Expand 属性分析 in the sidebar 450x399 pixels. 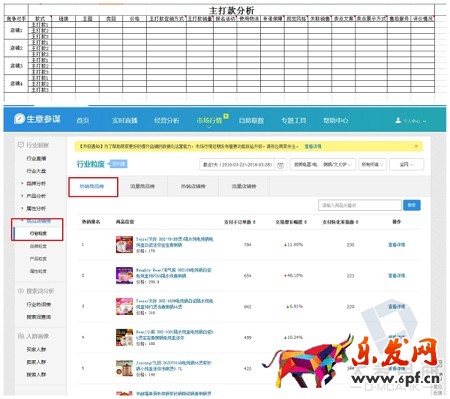click(36, 208)
